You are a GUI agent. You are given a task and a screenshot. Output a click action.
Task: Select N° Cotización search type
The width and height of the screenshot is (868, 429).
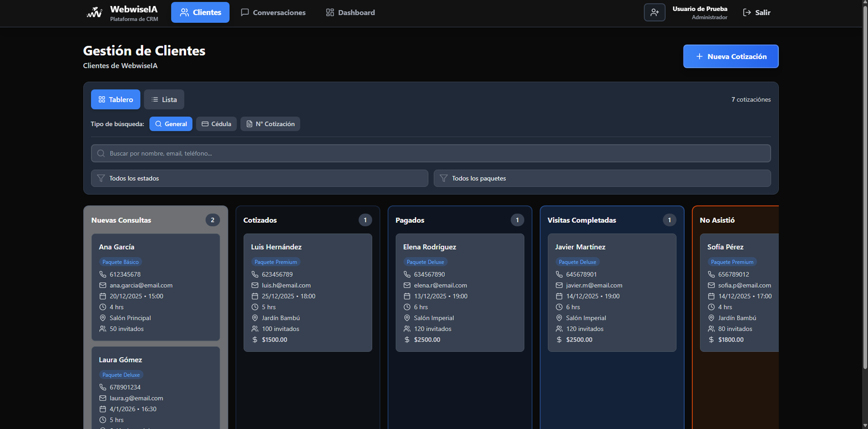[x=270, y=124]
